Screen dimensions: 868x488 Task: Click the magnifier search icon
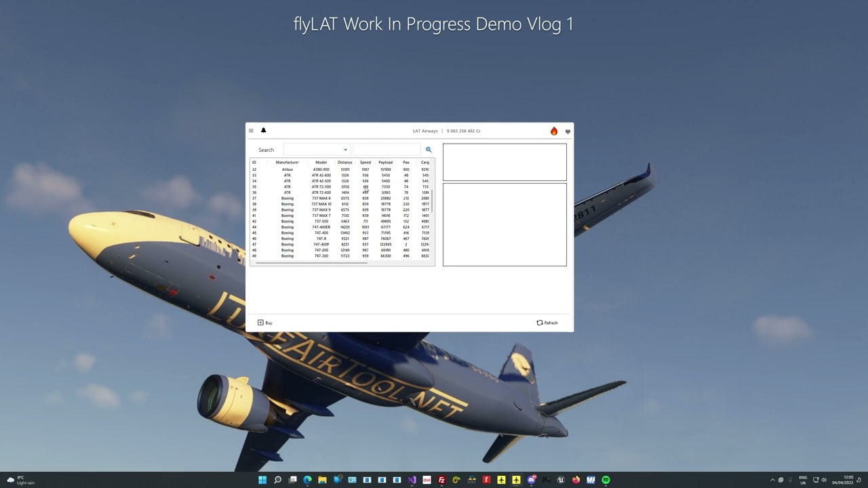429,150
